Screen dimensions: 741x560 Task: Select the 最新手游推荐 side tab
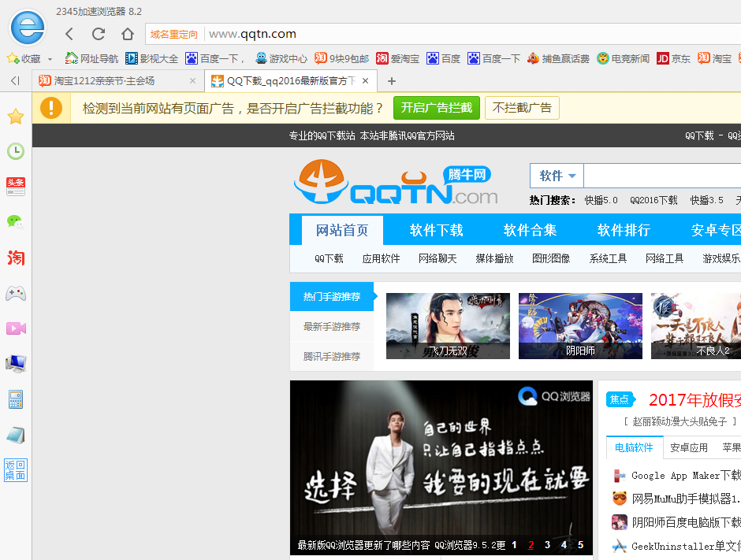pyautogui.click(x=332, y=326)
